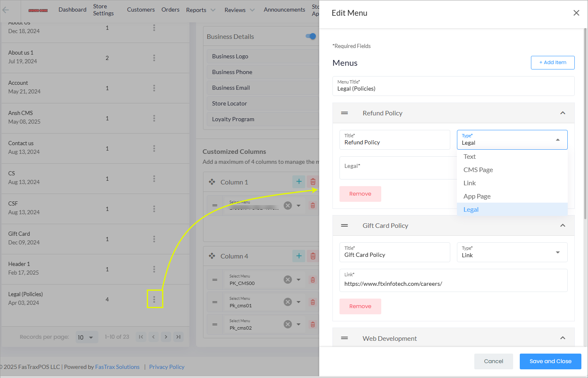Go to next page of records

coord(166,337)
